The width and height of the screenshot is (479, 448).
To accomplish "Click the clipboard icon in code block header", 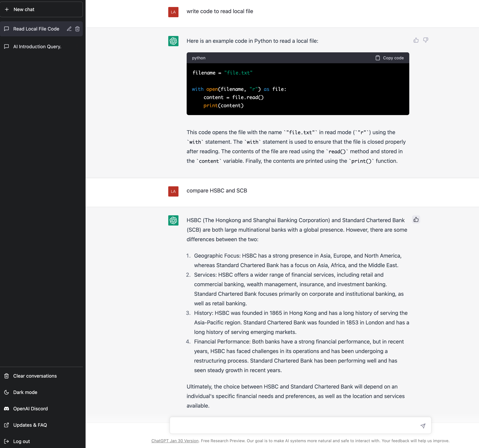I will coord(378,58).
